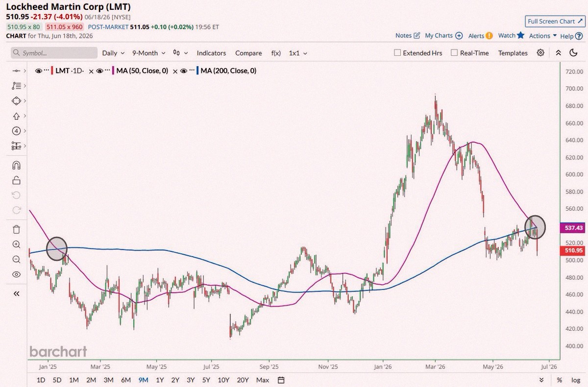The image size is (588, 387).
Task: Open chart settings gear
Action: click(x=540, y=53)
